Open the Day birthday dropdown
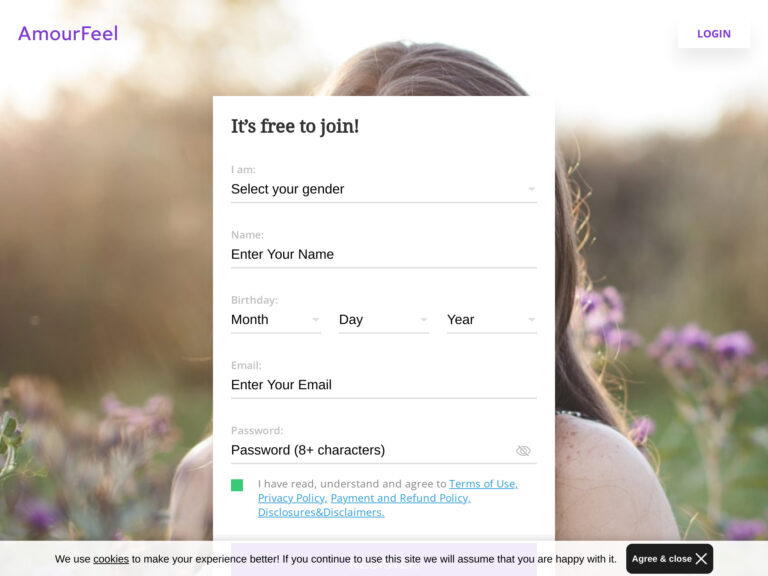Viewport: 768px width, 576px height. (384, 320)
